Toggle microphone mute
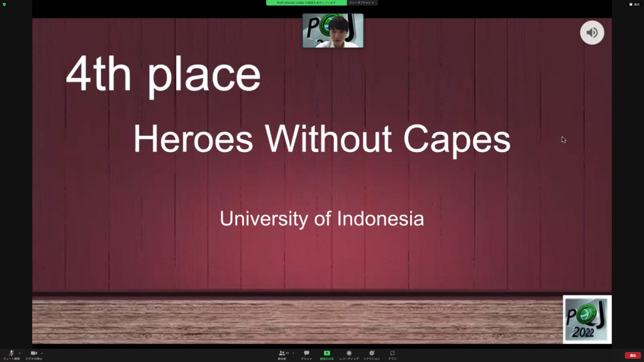Viewport: 644px width, 362px height. [11, 354]
